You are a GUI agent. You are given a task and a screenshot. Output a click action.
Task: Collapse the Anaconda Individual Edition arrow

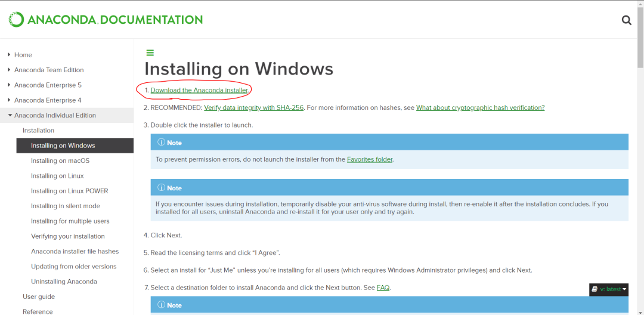click(10, 115)
